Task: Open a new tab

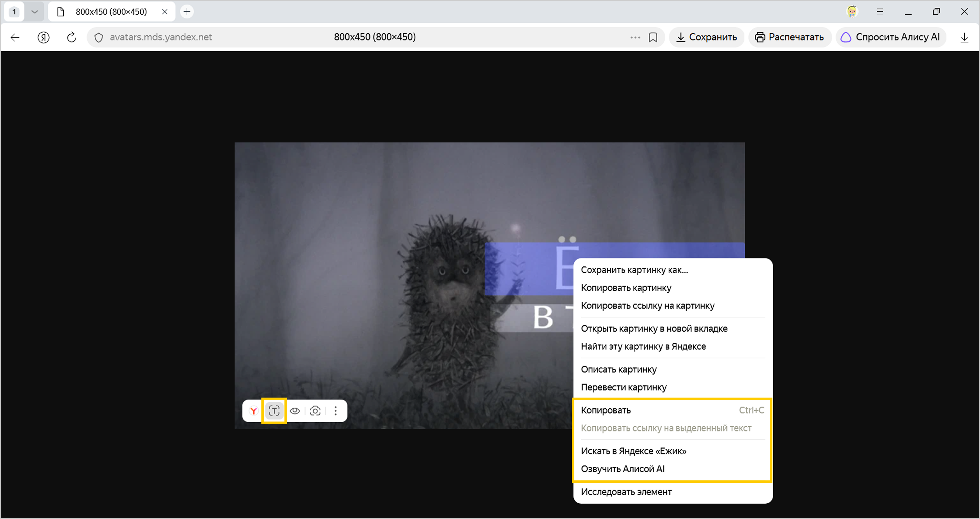Action: point(187,11)
